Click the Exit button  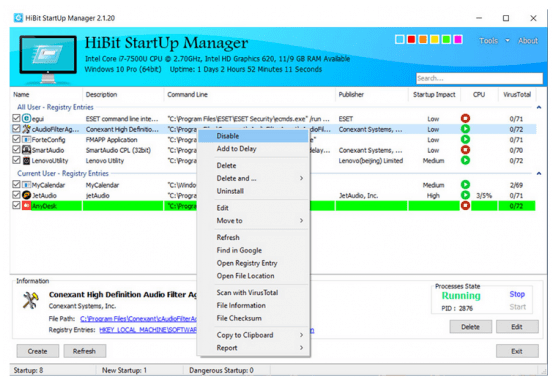click(x=517, y=351)
